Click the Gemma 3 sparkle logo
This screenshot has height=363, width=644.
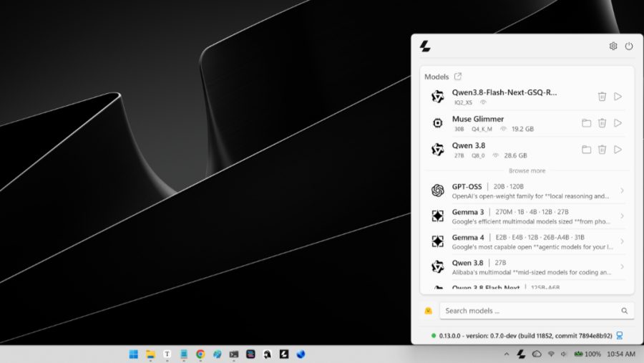(x=437, y=216)
